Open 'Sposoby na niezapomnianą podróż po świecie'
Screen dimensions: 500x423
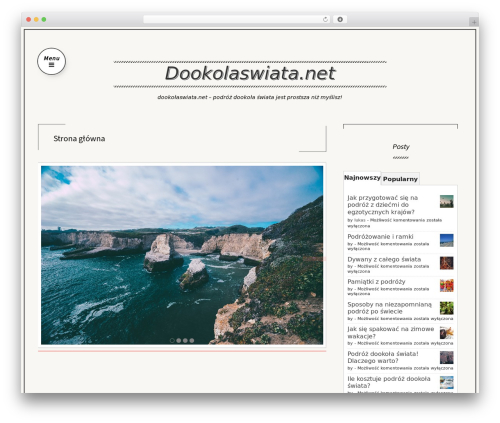click(389, 308)
